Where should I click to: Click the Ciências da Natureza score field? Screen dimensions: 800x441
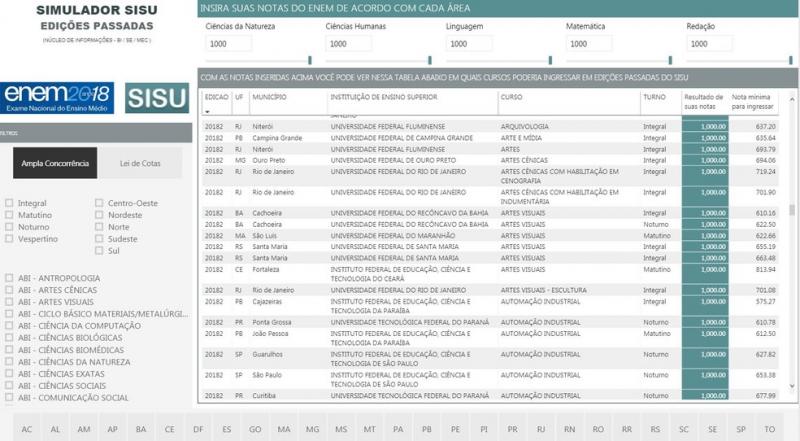[230, 44]
